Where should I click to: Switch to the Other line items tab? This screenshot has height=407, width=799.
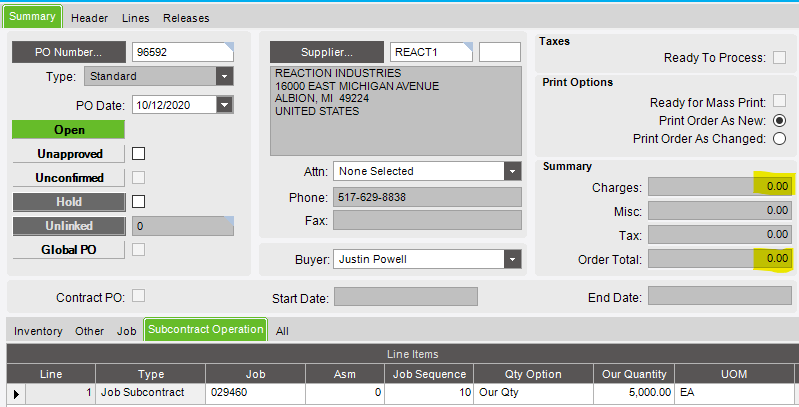[x=90, y=331]
